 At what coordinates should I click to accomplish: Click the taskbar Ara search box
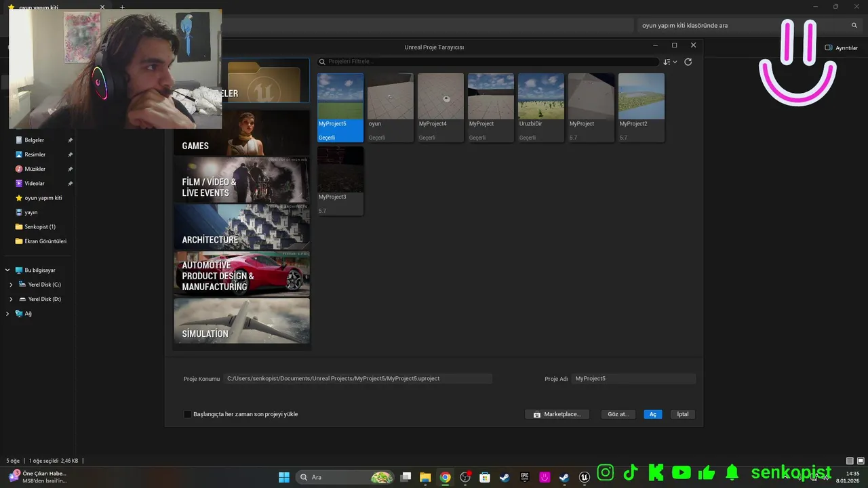pyautogui.click(x=346, y=477)
